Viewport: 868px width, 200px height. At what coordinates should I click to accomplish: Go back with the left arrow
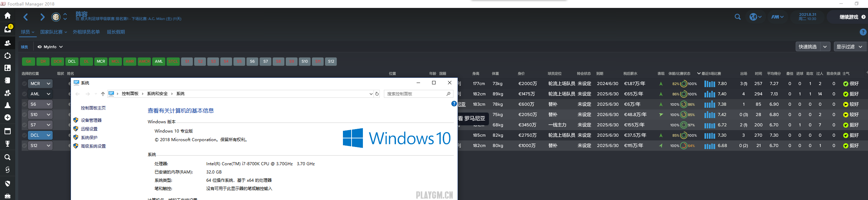pyautogui.click(x=26, y=17)
